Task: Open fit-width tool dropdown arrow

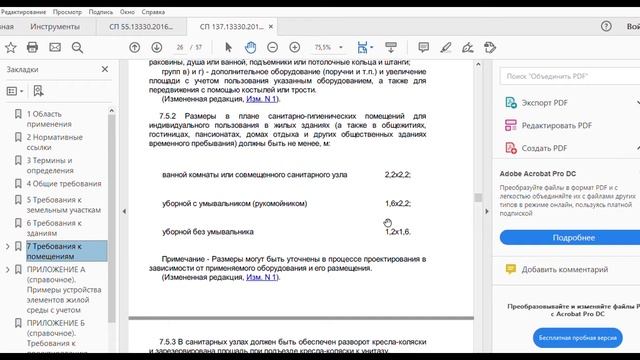Action: (x=371, y=48)
